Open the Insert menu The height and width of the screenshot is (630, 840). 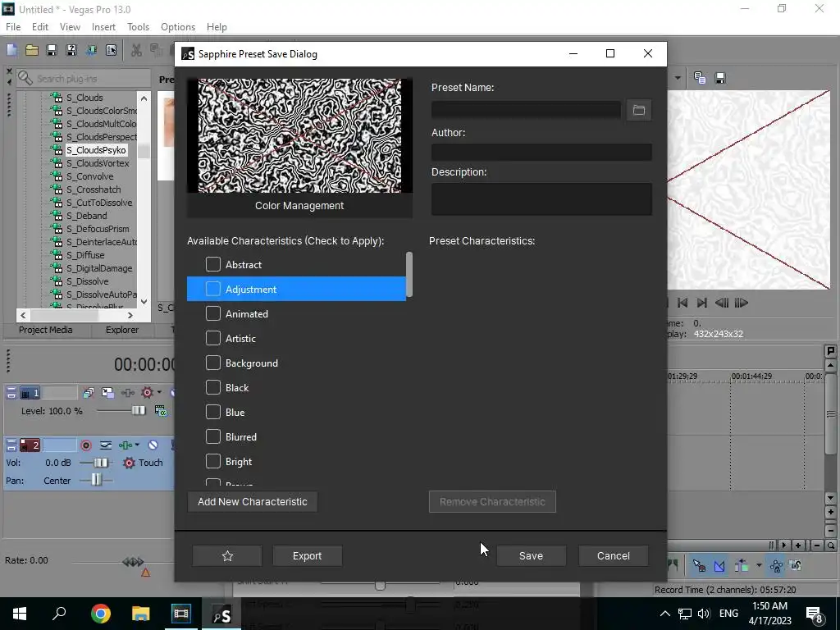(x=103, y=27)
